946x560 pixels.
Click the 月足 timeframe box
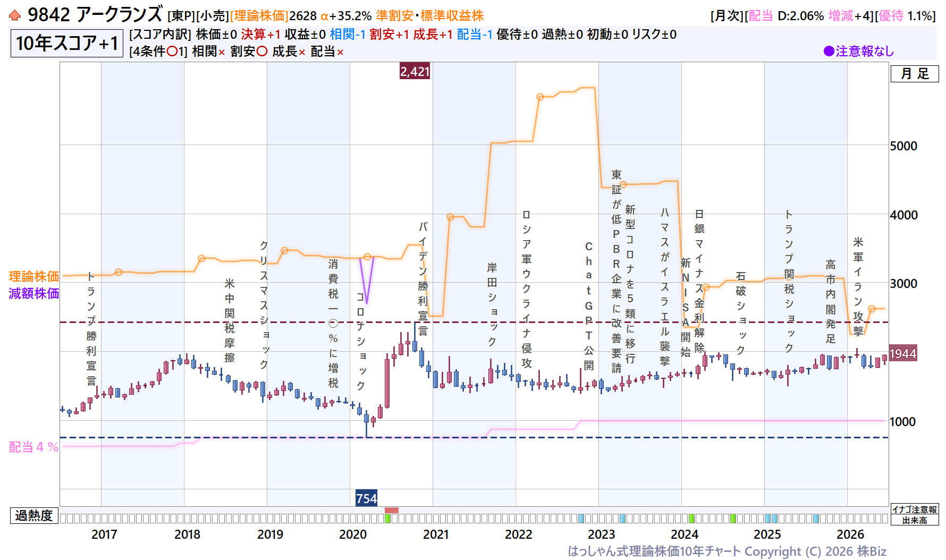point(915,74)
